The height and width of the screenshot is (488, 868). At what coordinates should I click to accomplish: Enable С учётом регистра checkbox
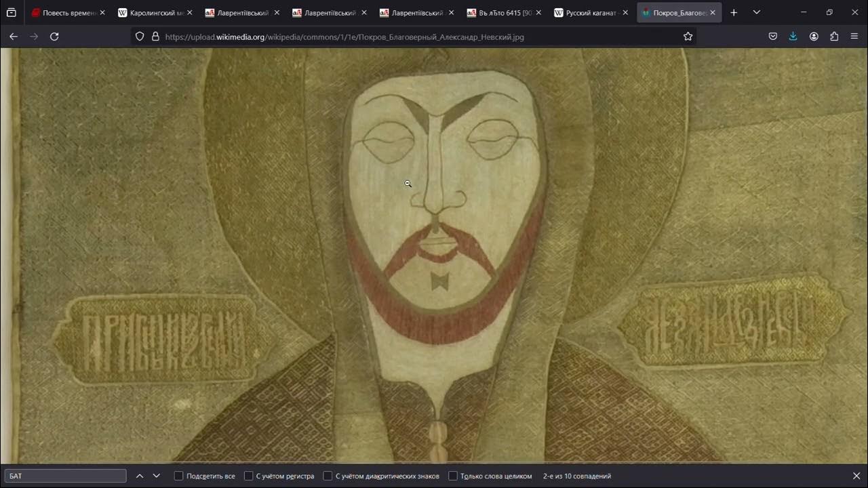click(248, 476)
